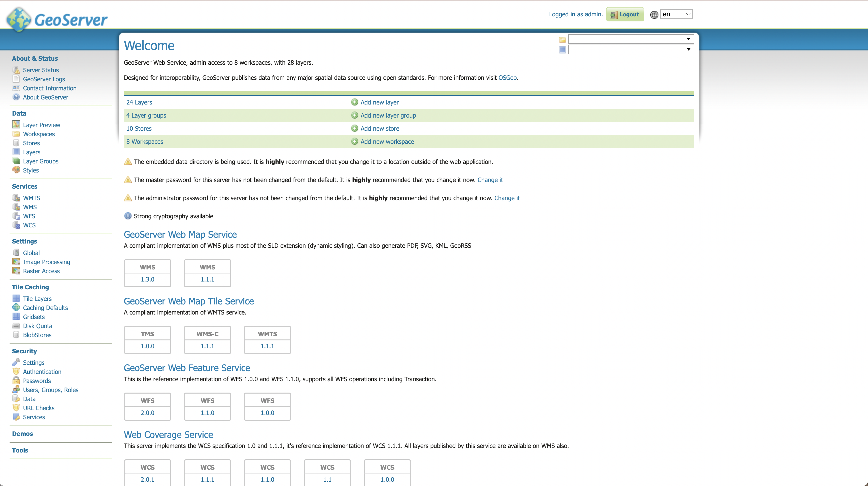Open the Tools section in sidebar
Screen dimensions: 868x486
tap(20, 450)
